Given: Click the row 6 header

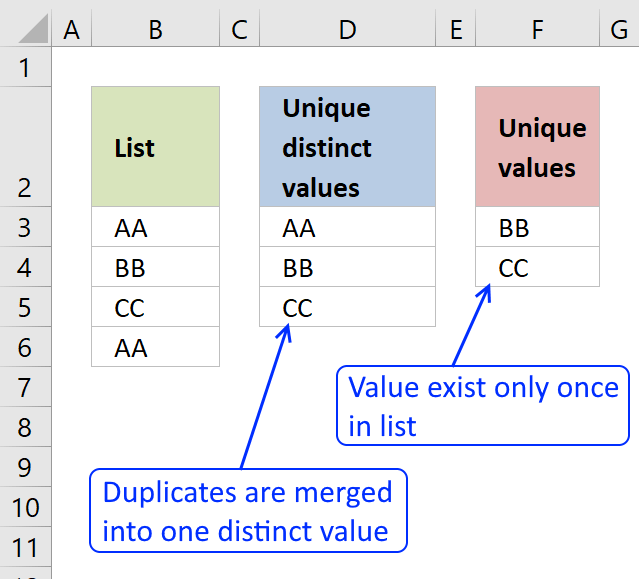Looking at the screenshot, I should 25,347.
